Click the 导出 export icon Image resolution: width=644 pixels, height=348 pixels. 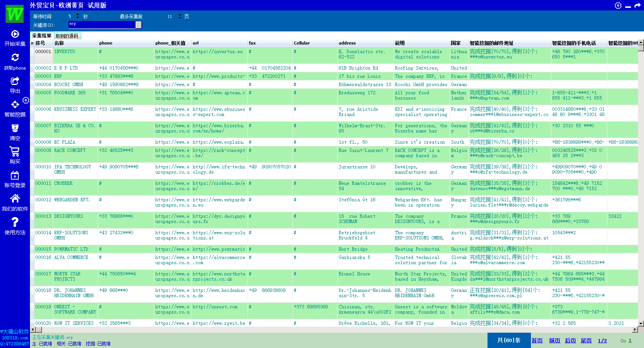coord(15,81)
